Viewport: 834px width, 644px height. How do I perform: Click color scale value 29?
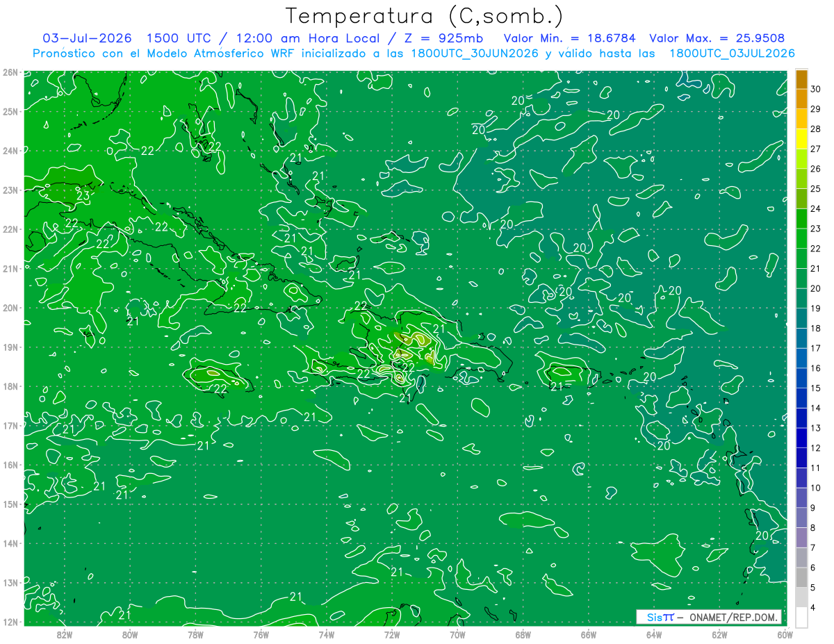(815, 109)
